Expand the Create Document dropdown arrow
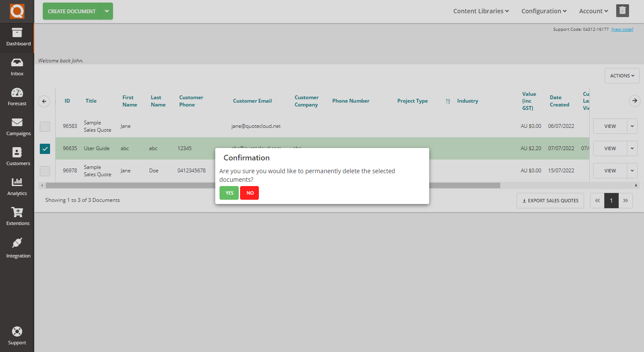This screenshot has width=644, height=352. coord(107,11)
